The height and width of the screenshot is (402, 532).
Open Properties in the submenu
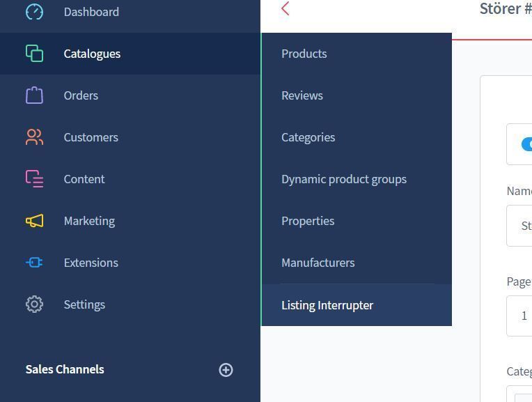(307, 221)
